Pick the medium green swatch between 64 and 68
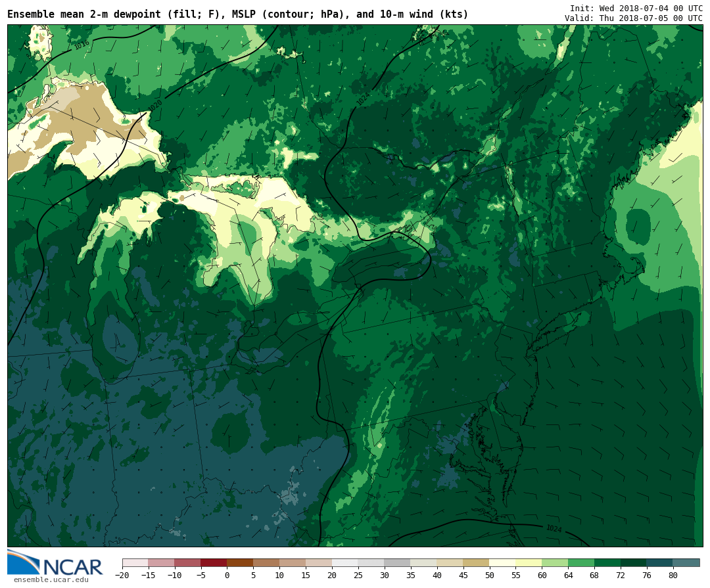Screen dimensions: 710x588 tap(582, 562)
